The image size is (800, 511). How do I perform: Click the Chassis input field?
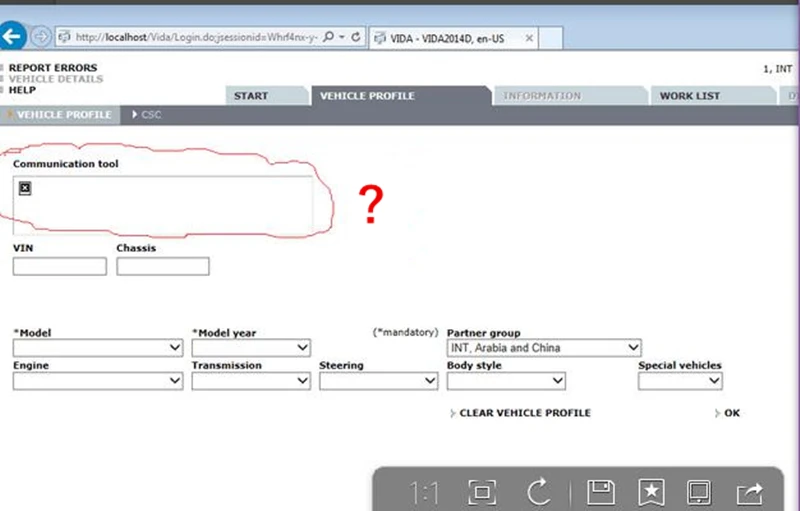pyautogui.click(x=163, y=266)
